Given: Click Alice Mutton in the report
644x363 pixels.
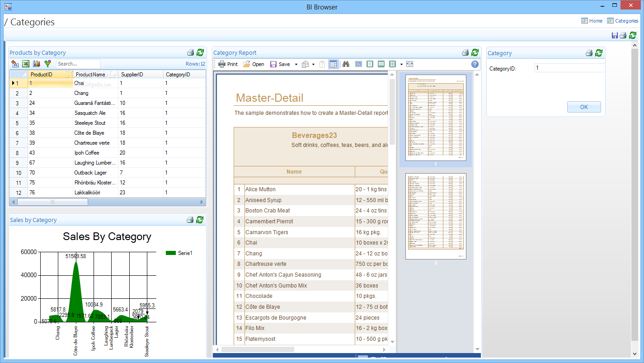Looking at the screenshot, I should coord(260,189).
